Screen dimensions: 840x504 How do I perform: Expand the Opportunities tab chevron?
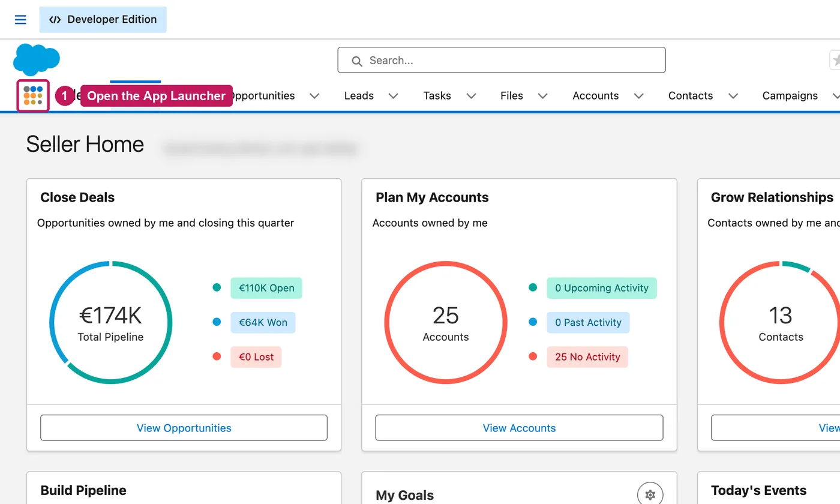(x=314, y=96)
